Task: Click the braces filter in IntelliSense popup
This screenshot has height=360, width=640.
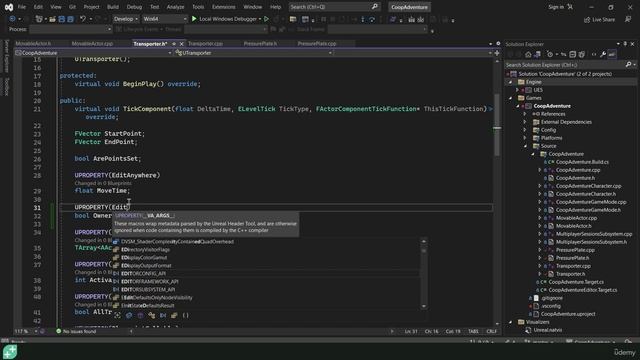Action: [185, 315]
